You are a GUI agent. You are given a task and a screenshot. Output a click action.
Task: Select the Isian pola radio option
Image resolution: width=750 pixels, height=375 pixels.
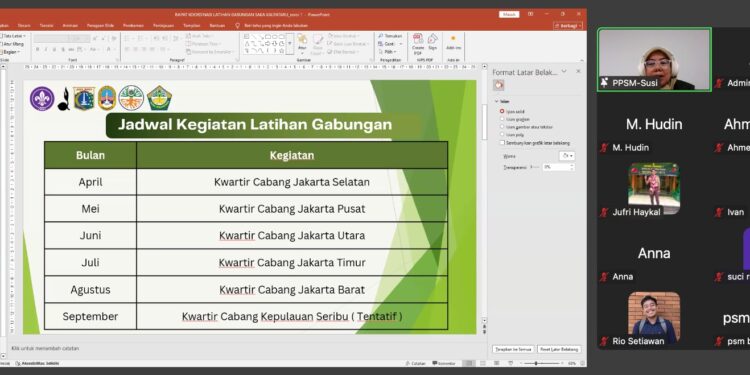(x=502, y=135)
